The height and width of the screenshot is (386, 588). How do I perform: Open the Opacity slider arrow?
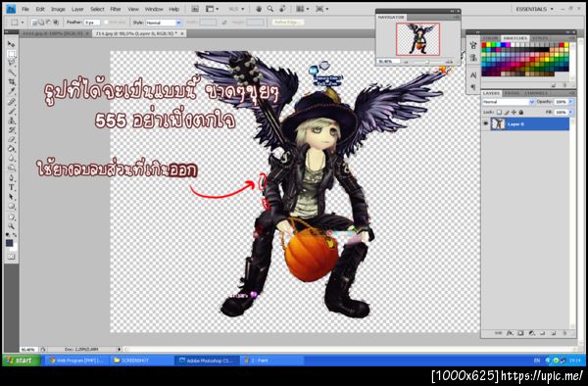pyautogui.click(x=571, y=102)
